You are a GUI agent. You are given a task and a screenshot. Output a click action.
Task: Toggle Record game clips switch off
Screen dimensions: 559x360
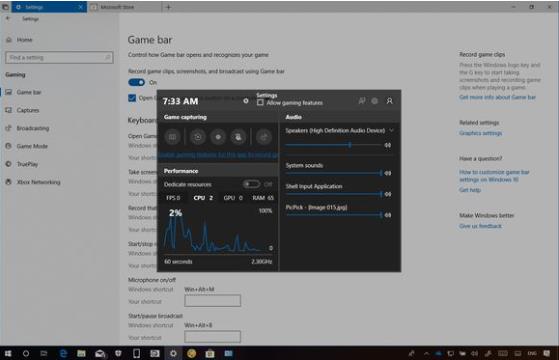coord(137,83)
